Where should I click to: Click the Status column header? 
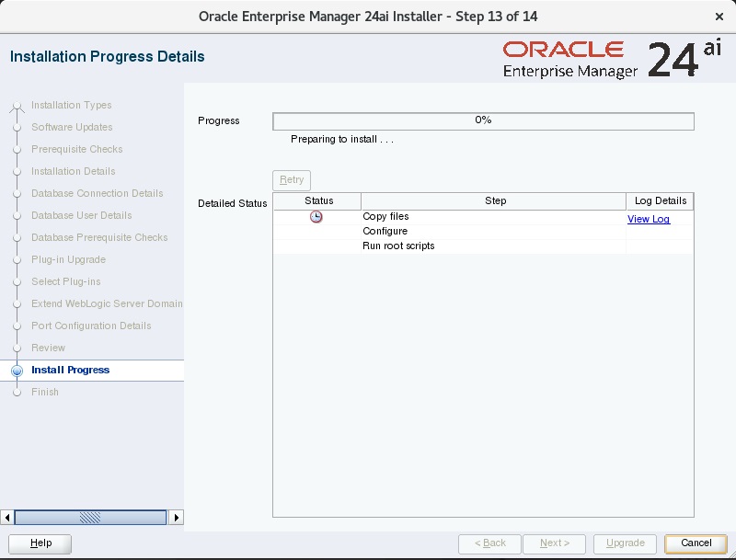pos(317,201)
